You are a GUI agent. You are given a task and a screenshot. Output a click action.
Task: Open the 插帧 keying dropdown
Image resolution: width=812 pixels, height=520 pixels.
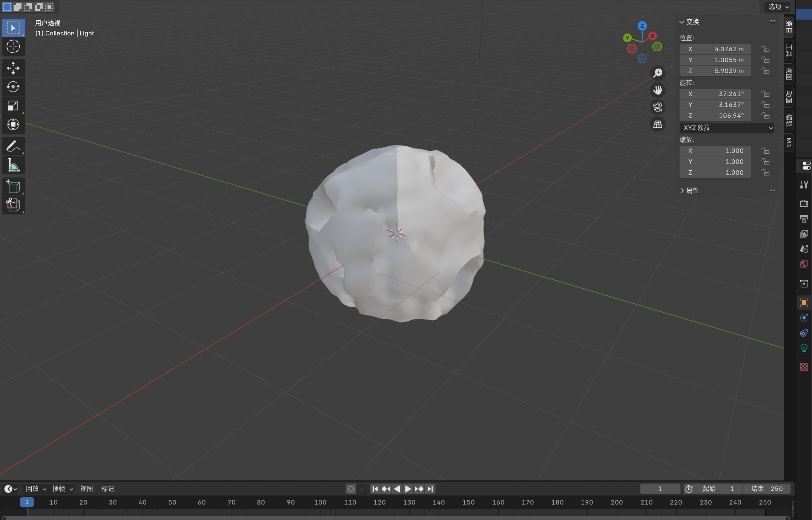(62, 489)
